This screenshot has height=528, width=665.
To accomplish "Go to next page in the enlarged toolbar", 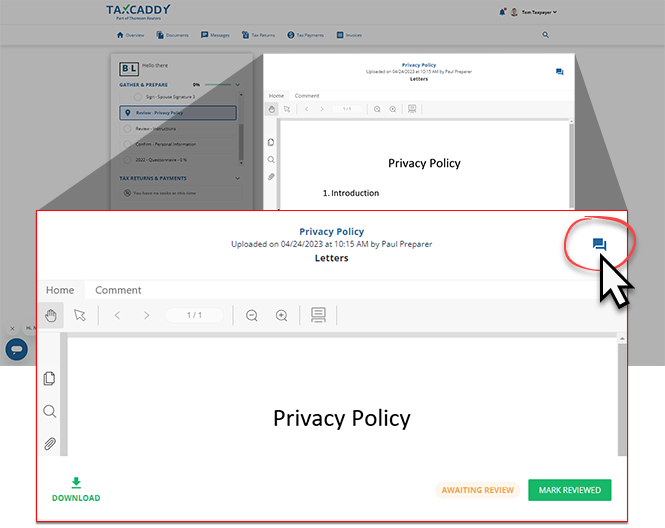I will tap(146, 315).
